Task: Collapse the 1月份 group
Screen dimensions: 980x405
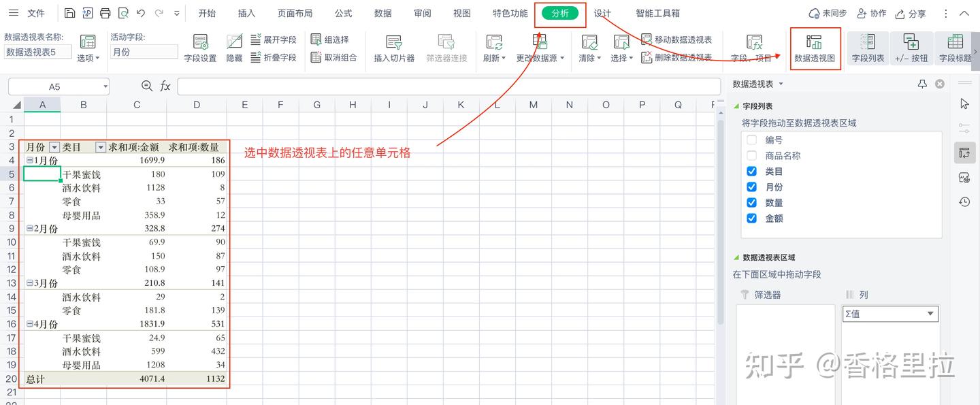Action: point(30,161)
